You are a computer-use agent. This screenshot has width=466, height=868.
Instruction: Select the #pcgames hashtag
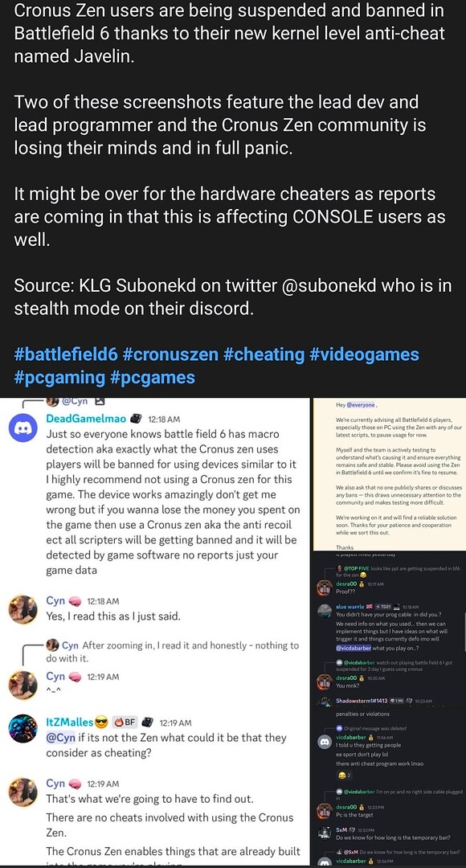(x=153, y=378)
